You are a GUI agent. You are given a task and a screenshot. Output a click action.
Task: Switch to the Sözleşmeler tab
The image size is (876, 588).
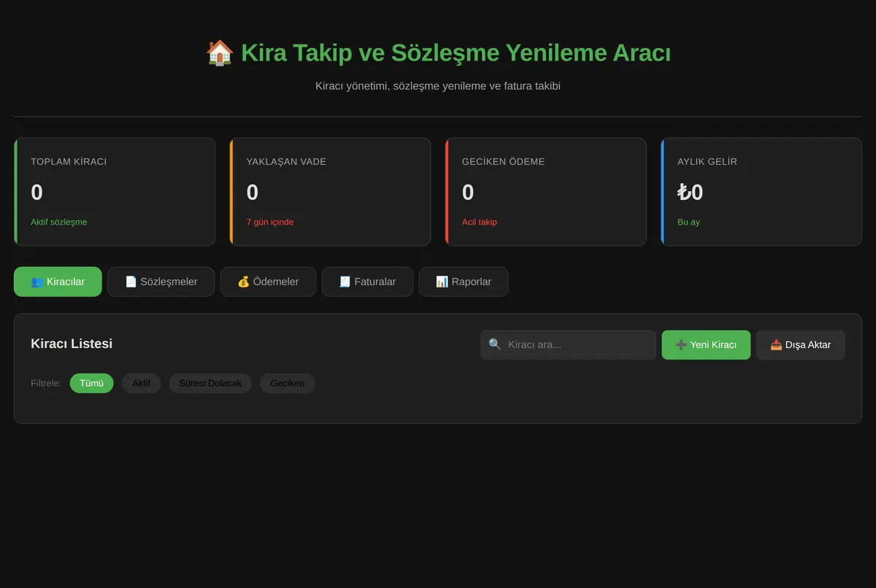[161, 282]
